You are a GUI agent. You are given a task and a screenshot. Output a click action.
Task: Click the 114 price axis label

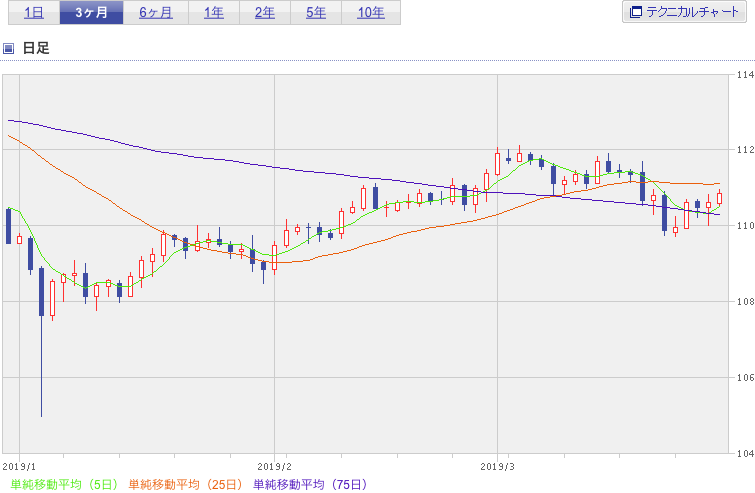[x=745, y=75]
